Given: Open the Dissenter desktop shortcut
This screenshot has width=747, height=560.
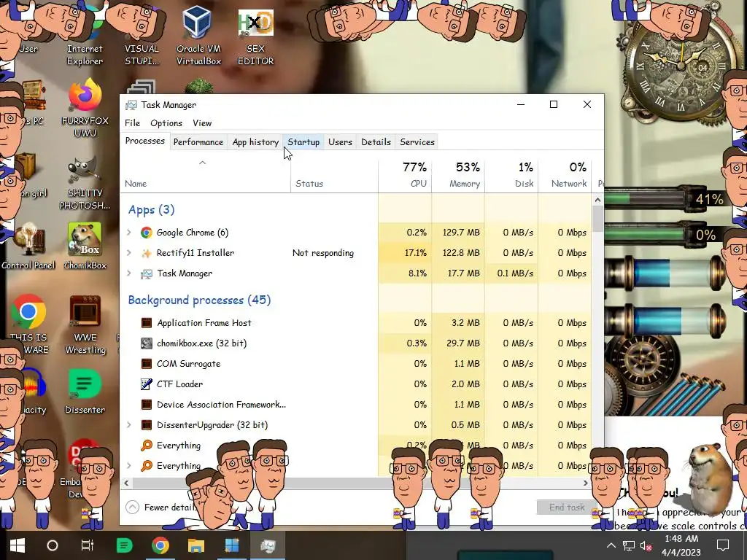Looking at the screenshot, I should [85, 392].
